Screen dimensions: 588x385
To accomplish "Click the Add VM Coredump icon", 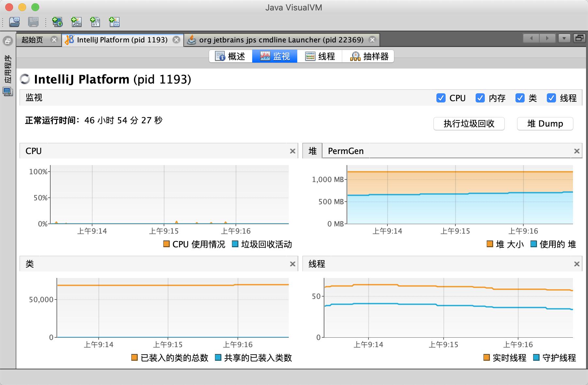I will click(x=95, y=22).
